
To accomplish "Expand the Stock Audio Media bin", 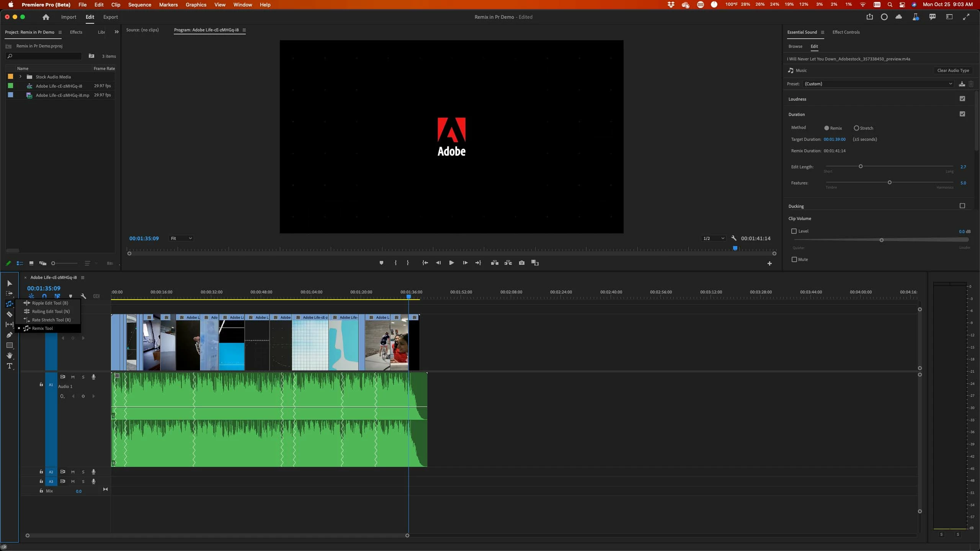I will pos(21,77).
